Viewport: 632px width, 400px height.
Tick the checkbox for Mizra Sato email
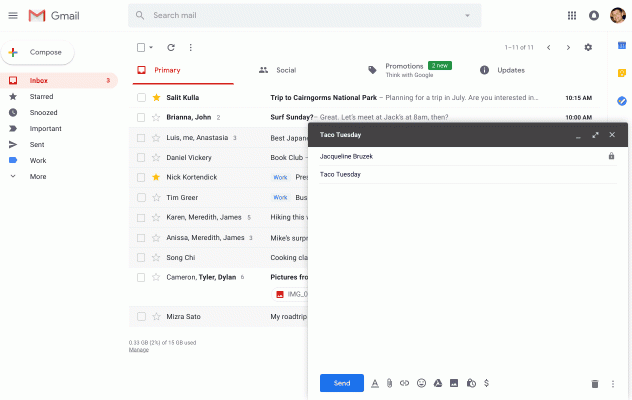(x=141, y=316)
